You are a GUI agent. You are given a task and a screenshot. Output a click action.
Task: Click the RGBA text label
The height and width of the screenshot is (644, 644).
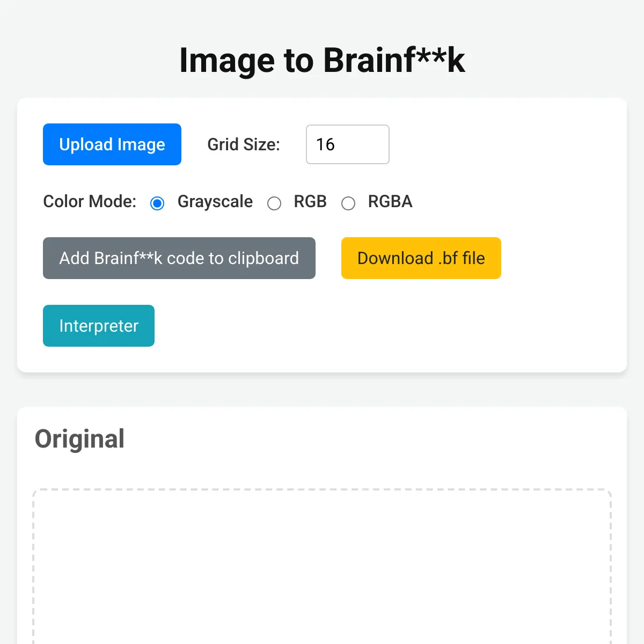pyautogui.click(x=390, y=201)
